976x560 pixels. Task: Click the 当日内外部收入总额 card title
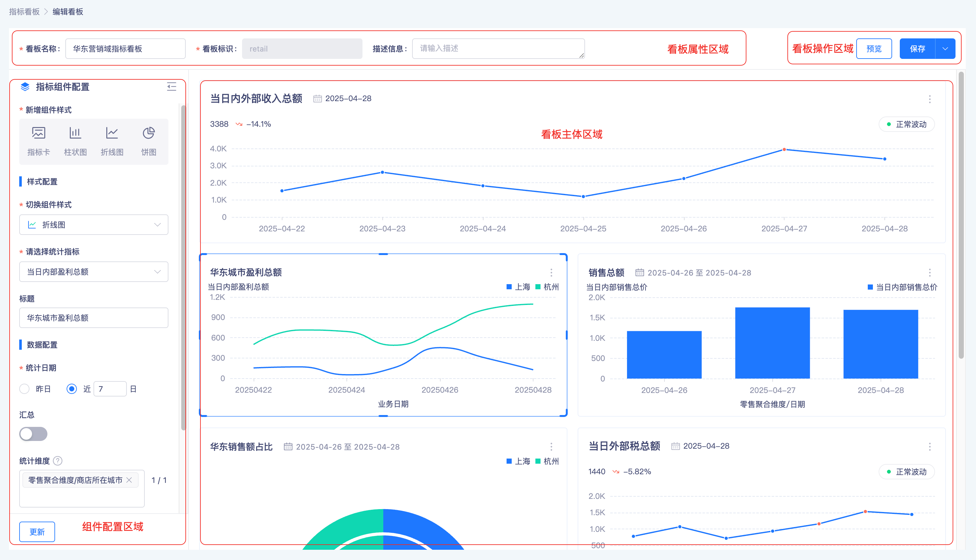256,99
